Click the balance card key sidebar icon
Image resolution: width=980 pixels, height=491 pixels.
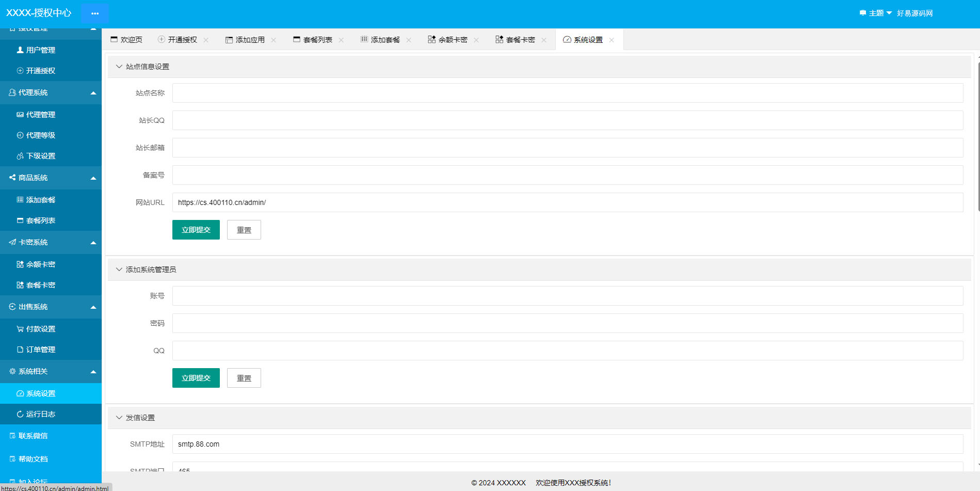[20, 264]
